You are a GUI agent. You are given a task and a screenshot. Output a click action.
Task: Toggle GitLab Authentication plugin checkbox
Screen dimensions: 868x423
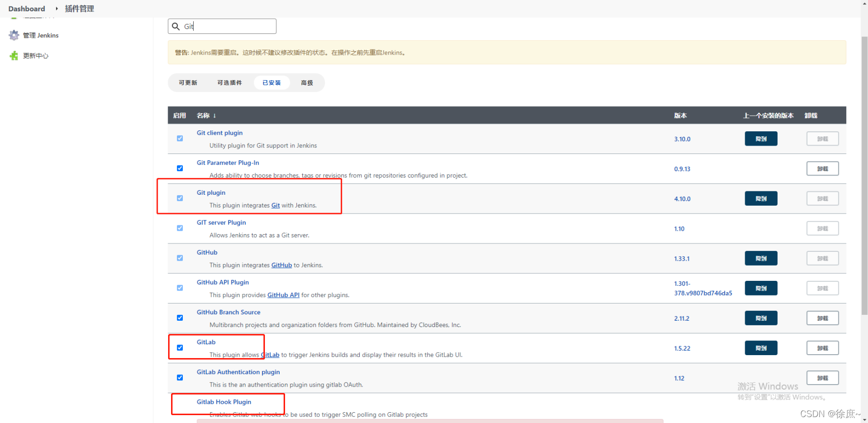click(180, 378)
